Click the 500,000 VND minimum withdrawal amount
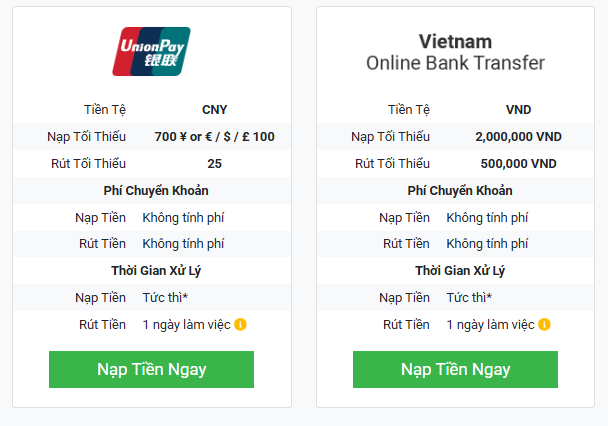This screenshot has height=426, width=608. pyautogui.click(x=518, y=163)
